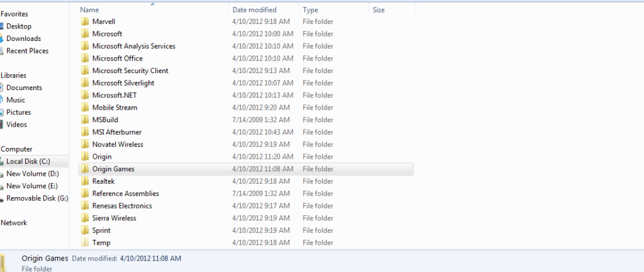Select Sierra Wireless folder name
Image resolution: width=644 pixels, height=272 pixels.
tap(114, 218)
